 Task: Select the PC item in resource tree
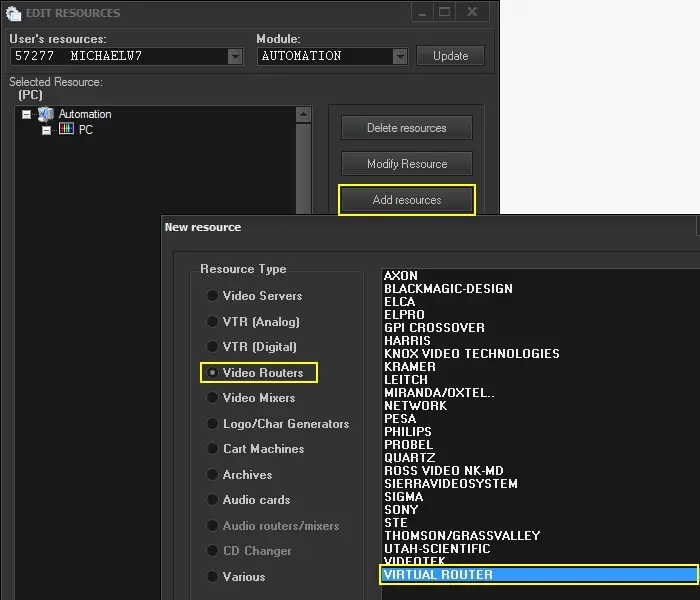(85, 130)
